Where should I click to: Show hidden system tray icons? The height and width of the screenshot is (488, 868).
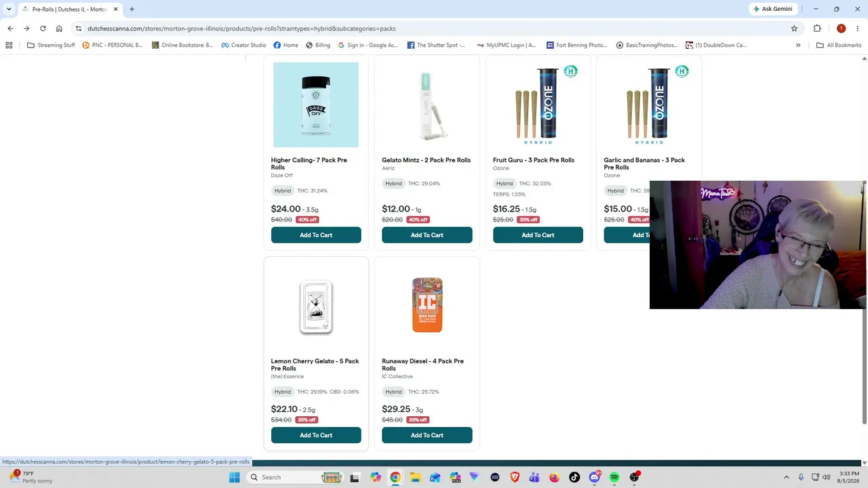click(787, 477)
